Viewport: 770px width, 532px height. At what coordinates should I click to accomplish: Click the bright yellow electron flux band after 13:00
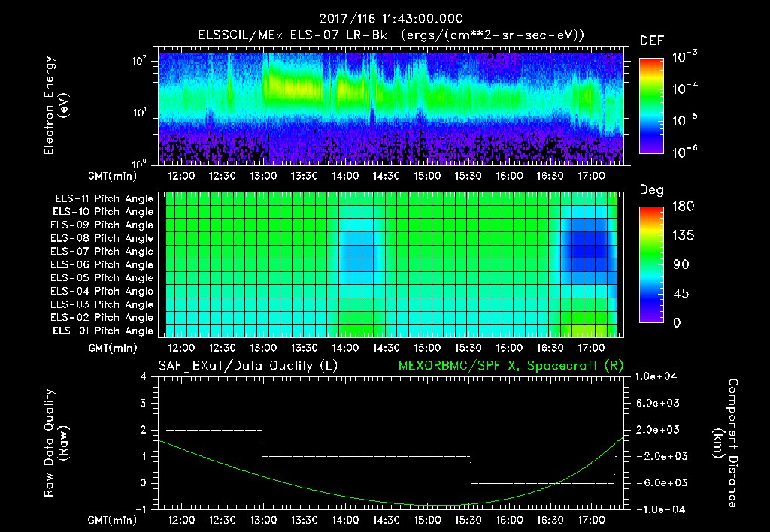click(x=295, y=89)
